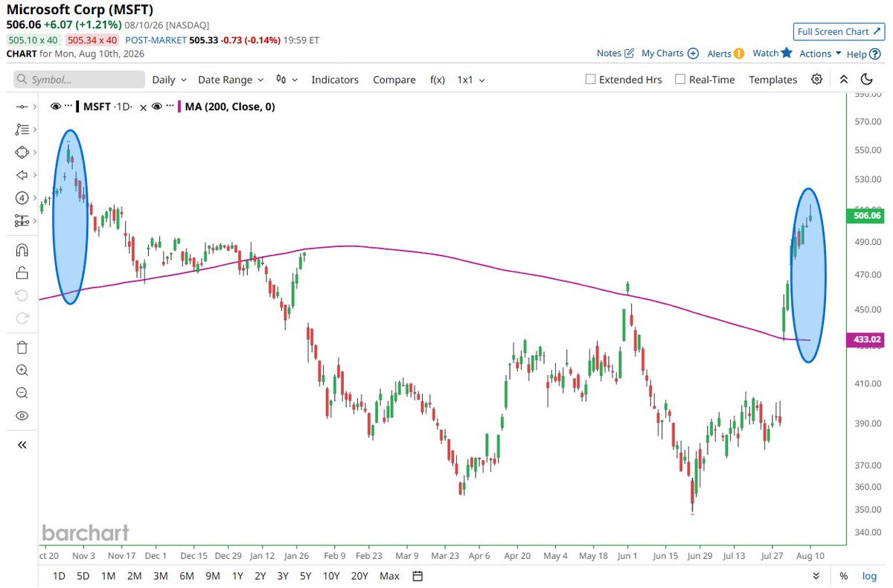Click the undo arrow icon
The height and width of the screenshot is (588, 893).
pos(22,295)
